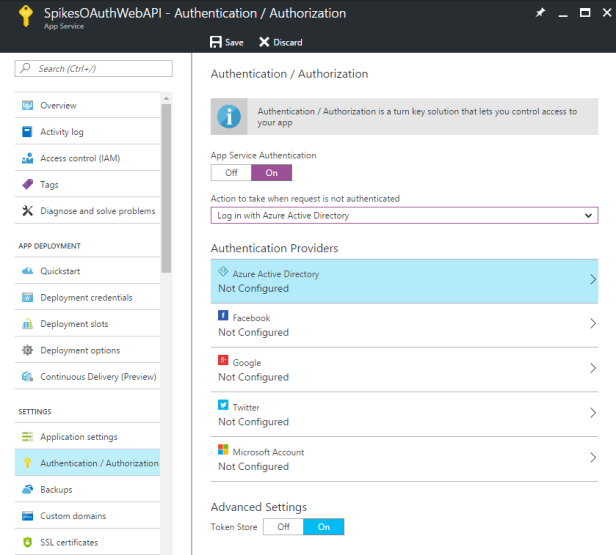Select Tags in the sidebar
This screenshot has height=555, width=616.
[x=87, y=184]
